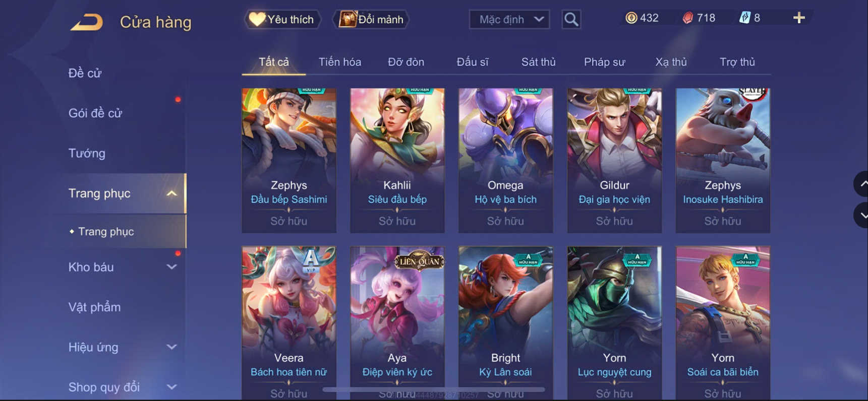Click the blue voucher currency icon
This screenshot has width=868, height=401.
(745, 18)
